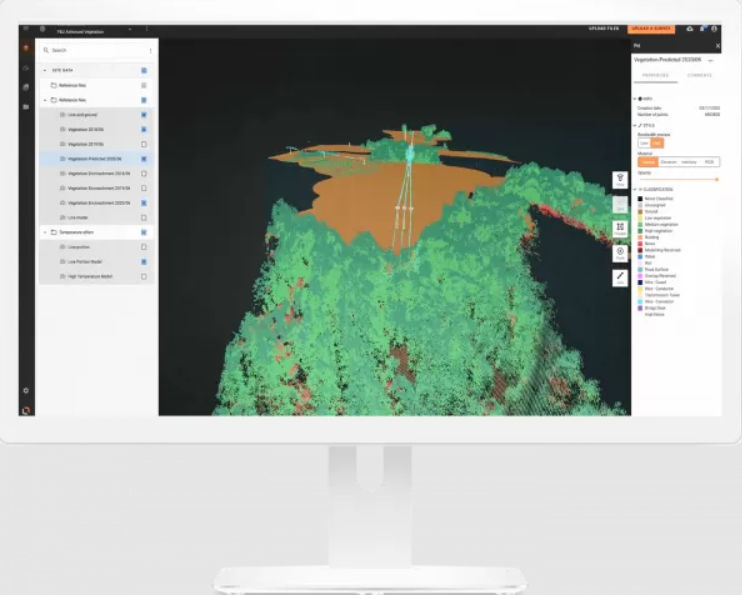Open the hamburger menu at top left
The width and height of the screenshot is (742, 595).
[26, 29]
